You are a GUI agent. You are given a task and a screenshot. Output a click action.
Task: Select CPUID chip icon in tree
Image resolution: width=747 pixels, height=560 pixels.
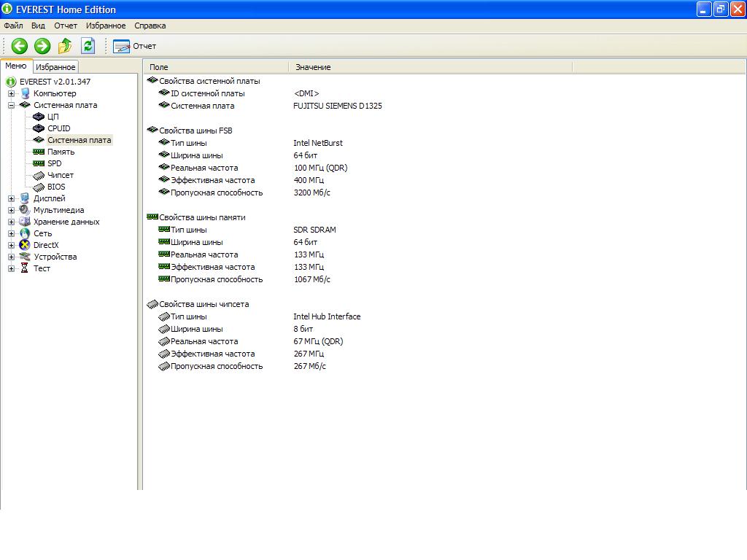tap(39, 128)
